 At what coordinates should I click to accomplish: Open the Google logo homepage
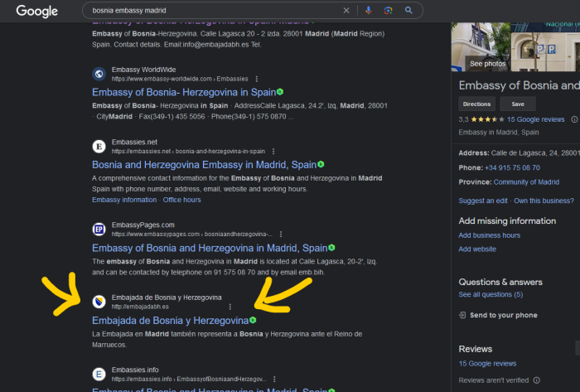[36, 11]
